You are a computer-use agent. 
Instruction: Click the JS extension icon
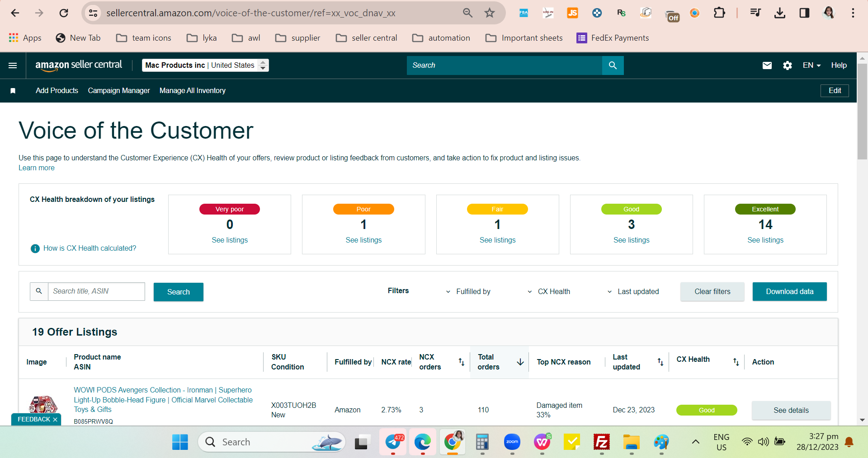[x=572, y=13]
